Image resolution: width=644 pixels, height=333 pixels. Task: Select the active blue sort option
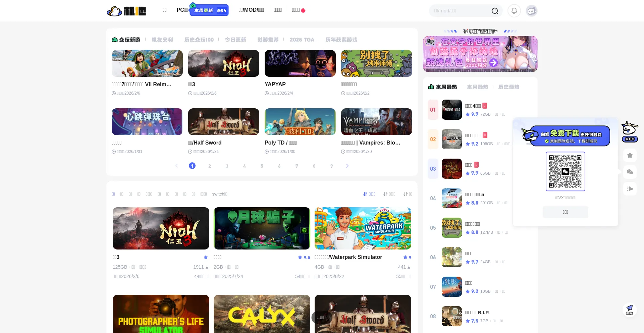click(369, 194)
